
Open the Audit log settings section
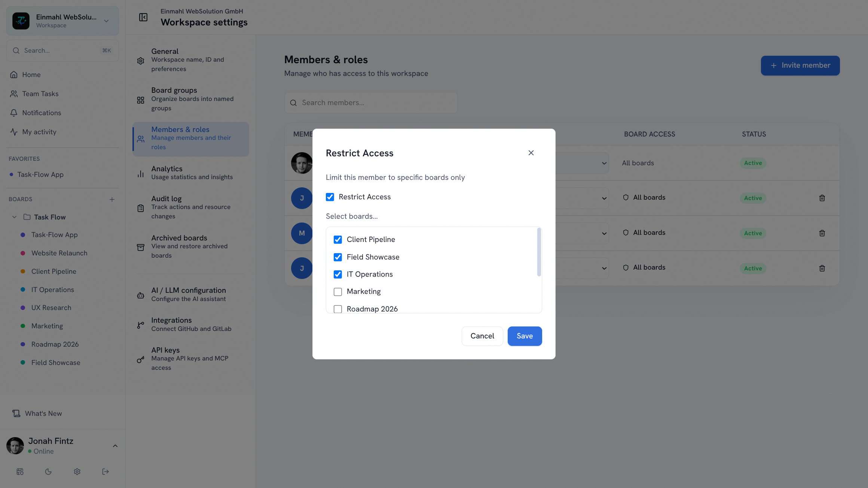click(191, 208)
